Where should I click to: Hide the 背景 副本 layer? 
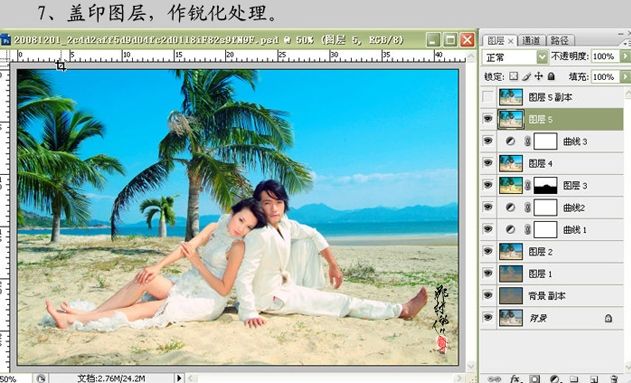(488, 296)
